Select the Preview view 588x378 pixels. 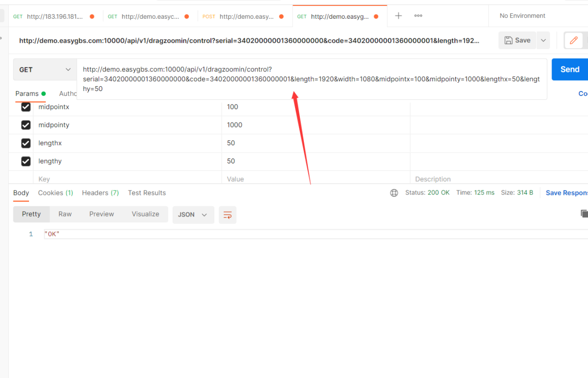[102, 214]
